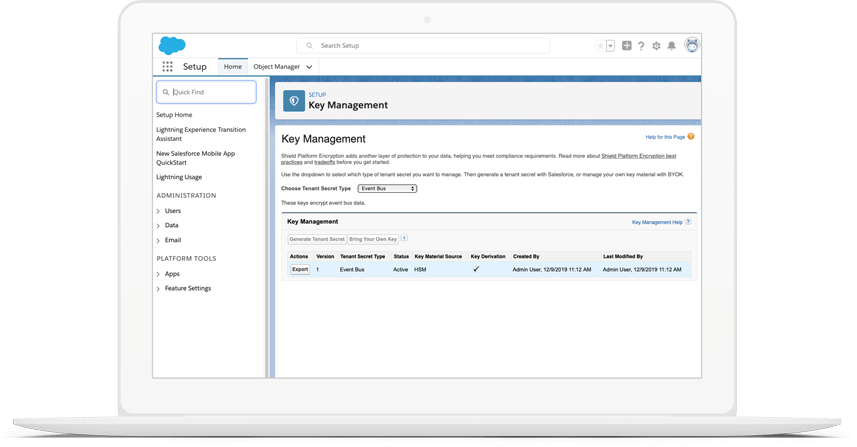This screenshot has width=857, height=447.
Task: Open New Salesforce Mobile App QuickStart
Action: (x=196, y=158)
